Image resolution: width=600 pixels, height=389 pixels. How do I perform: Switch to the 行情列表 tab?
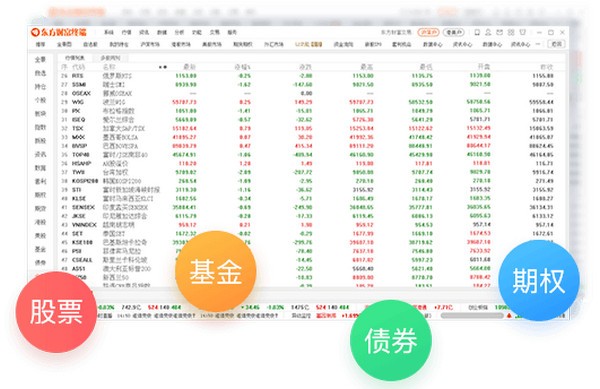click(75, 58)
